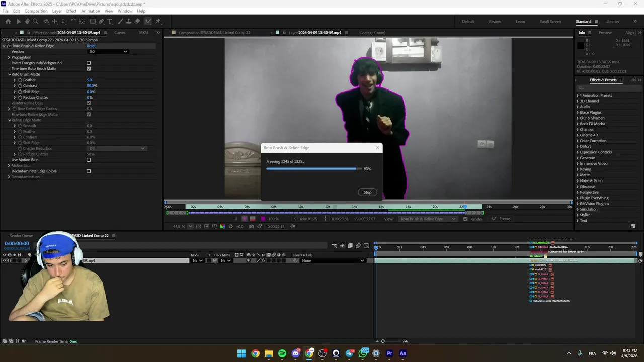The height and width of the screenshot is (362, 644).
Task: Toggle Invert Foreground/Background checkbox
Action: [89, 63]
